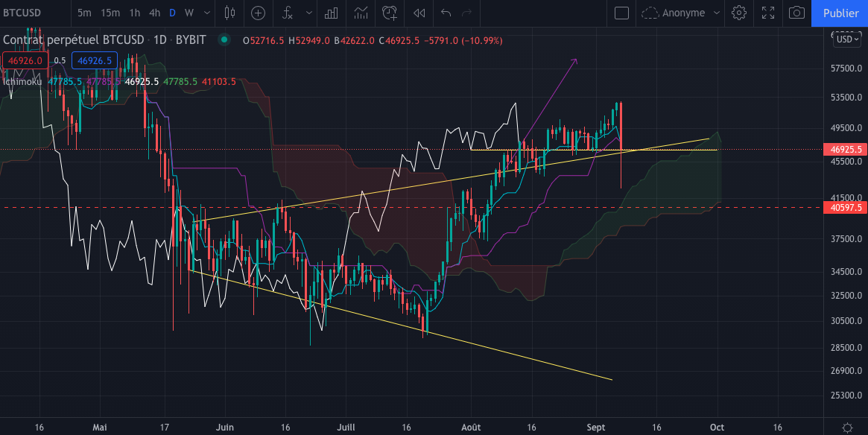This screenshot has width=868, height=435.
Task: Create an alert with the alarm clock icon
Action: (388, 13)
